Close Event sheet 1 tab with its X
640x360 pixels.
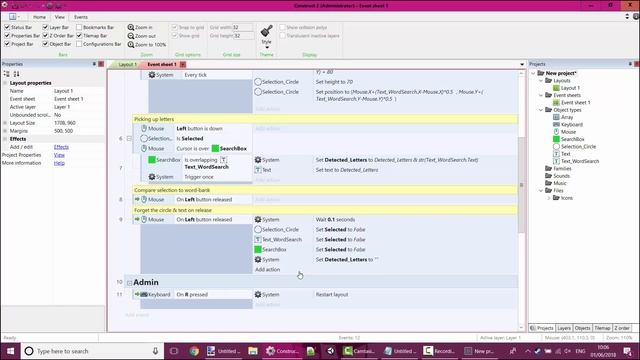[183, 64]
